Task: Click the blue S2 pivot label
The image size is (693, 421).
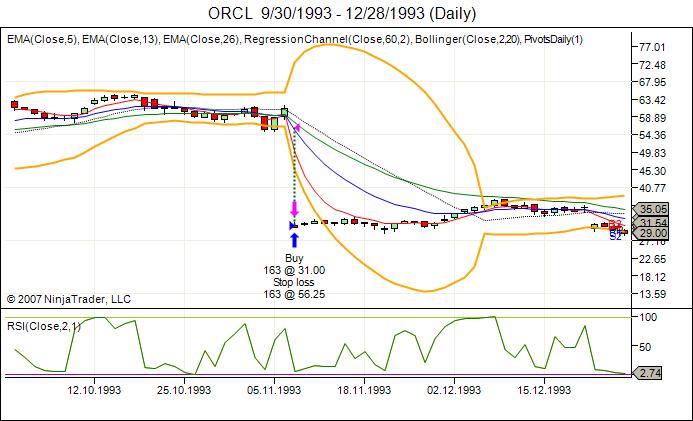Action: [x=615, y=237]
